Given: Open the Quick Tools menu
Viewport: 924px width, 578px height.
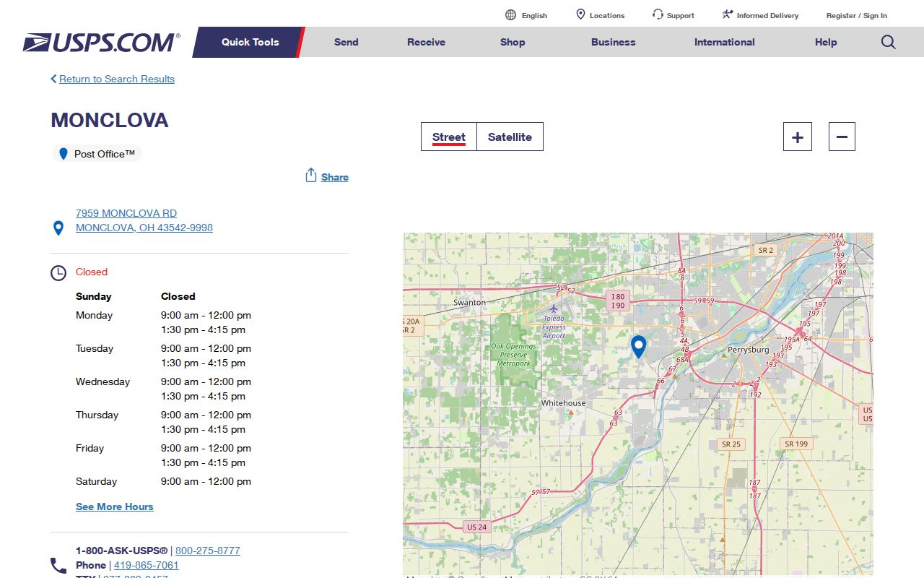Looking at the screenshot, I should coord(250,42).
